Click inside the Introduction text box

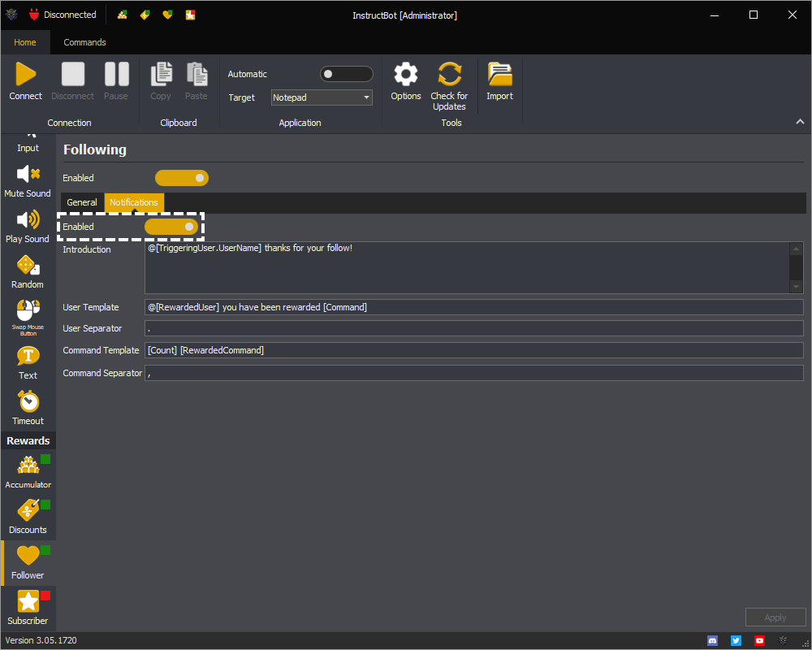click(467, 267)
